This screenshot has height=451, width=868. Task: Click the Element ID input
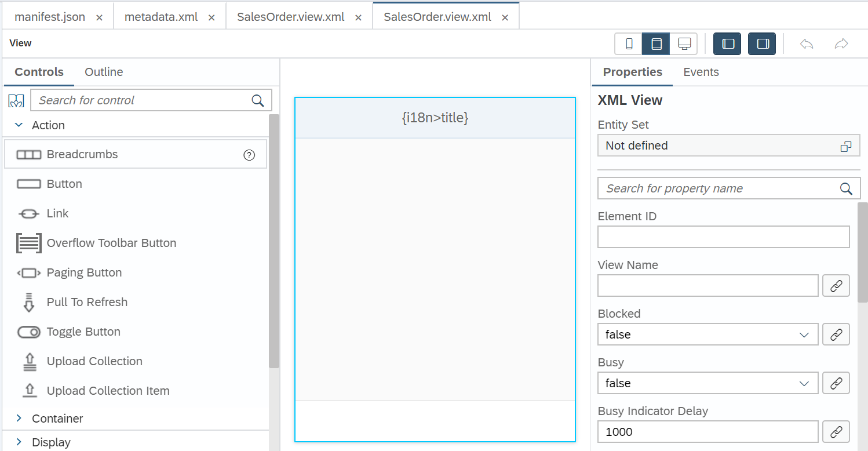pos(724,237)
